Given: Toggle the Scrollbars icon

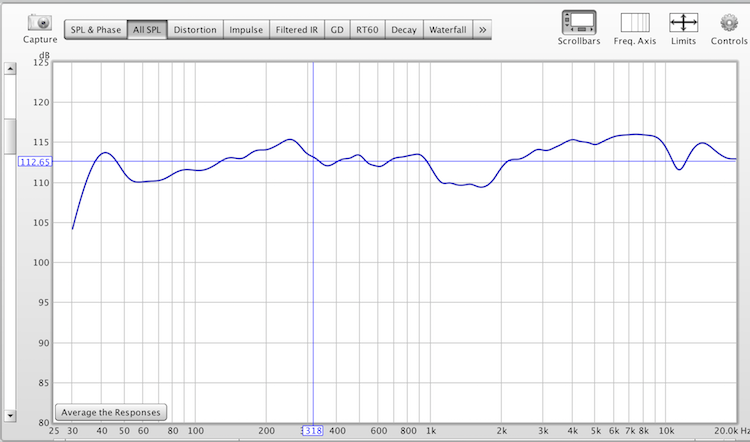Looking at the screenshot, I should point(579,22).
